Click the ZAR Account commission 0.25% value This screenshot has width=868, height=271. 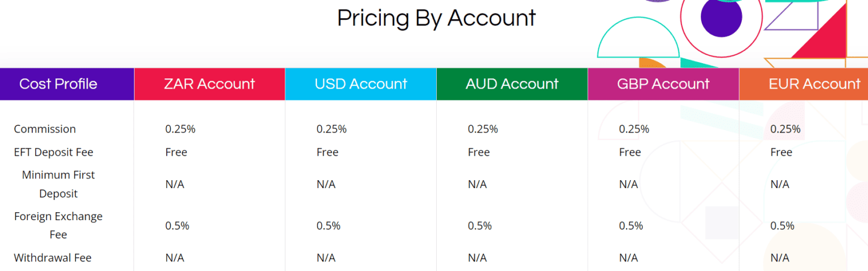pos(180,129)
